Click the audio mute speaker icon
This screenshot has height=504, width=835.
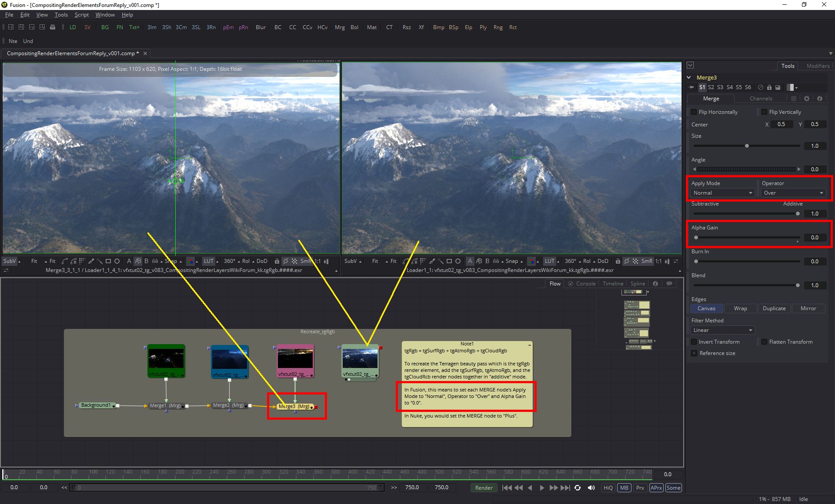pos(591,487)
